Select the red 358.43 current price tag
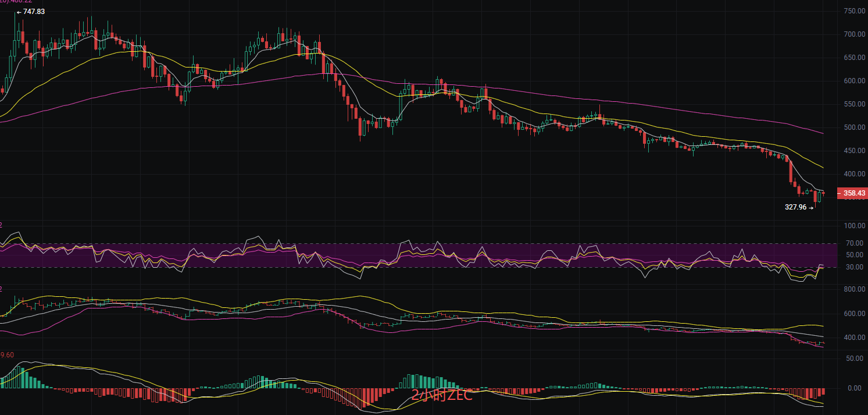Screen dimensions: 868x415 [852, 193]
